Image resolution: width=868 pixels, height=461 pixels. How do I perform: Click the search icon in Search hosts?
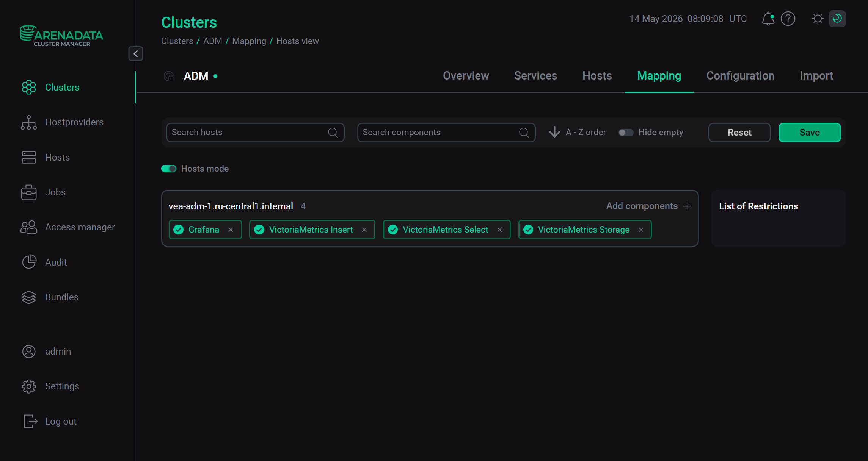pyautogui.click(x=333, y=133)
